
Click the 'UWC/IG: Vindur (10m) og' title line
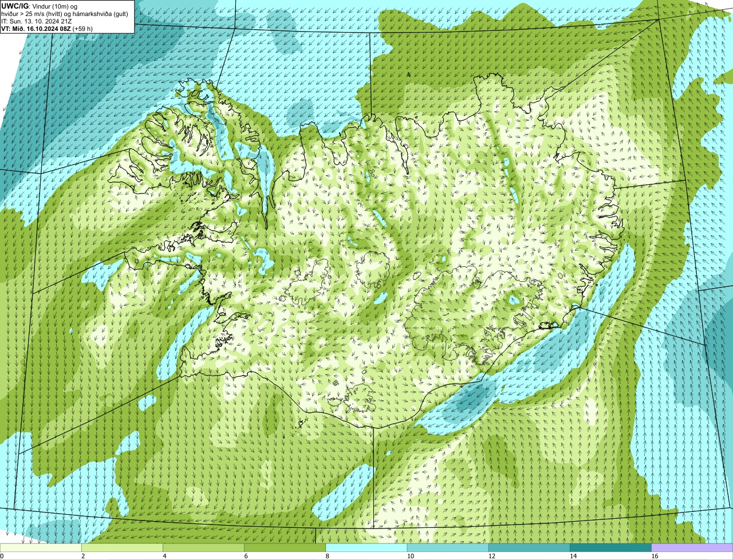click(x=41, y=6)
